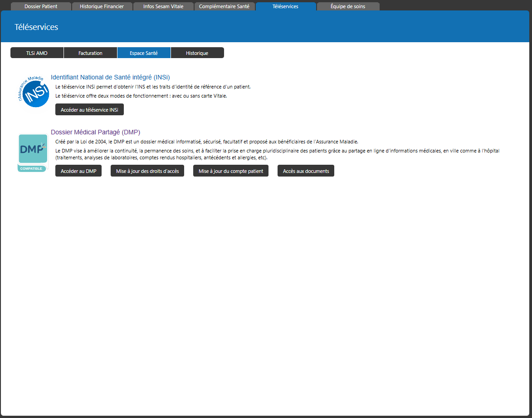The height and width of the screenshot is (418, 532).
Task: Show the Historique sub-tab
Action: [x=197, y=53]
